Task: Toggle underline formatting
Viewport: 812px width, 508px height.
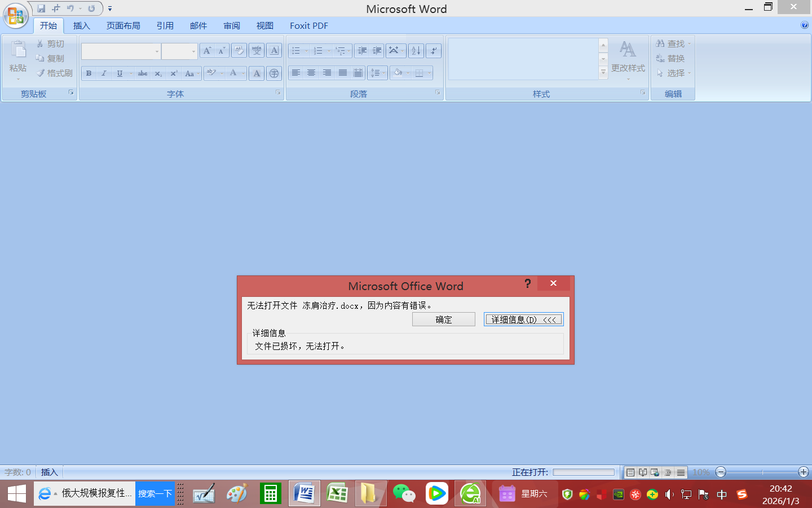Action: point(120,73)
